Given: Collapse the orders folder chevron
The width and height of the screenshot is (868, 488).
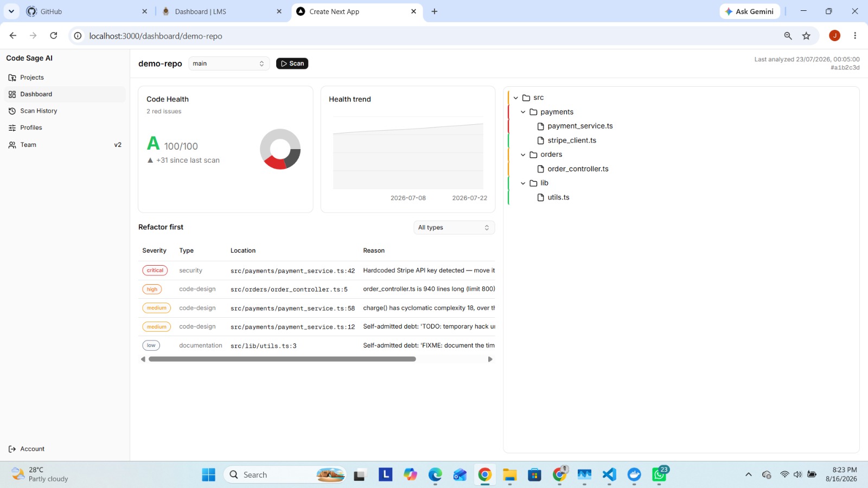Looking at the screenshot, I should [x=523, y=155].
